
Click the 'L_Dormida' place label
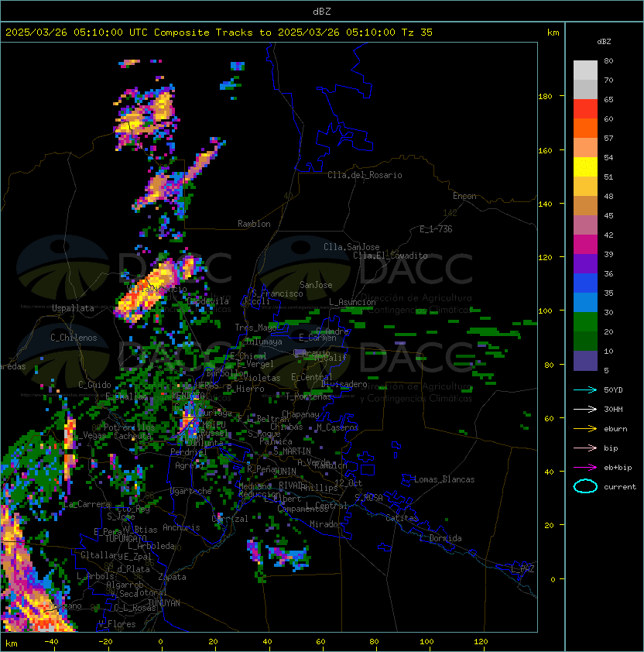pos(440,538)
